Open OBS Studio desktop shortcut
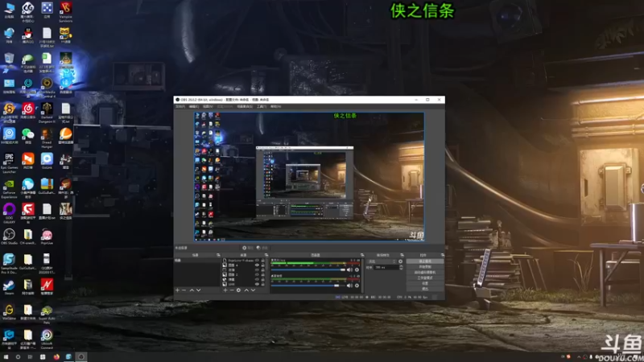 9,235
